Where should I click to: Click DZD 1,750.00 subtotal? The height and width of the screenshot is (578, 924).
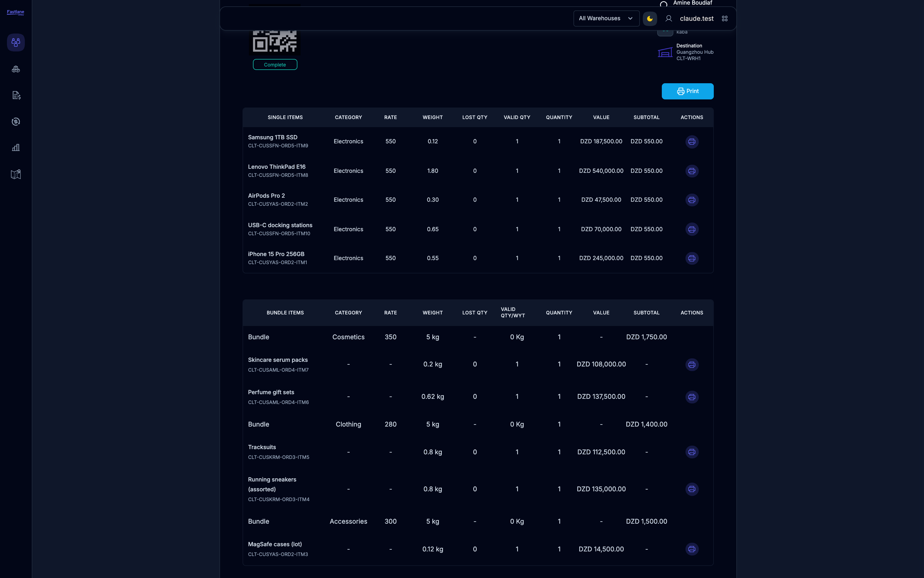(x=647, y=337)
